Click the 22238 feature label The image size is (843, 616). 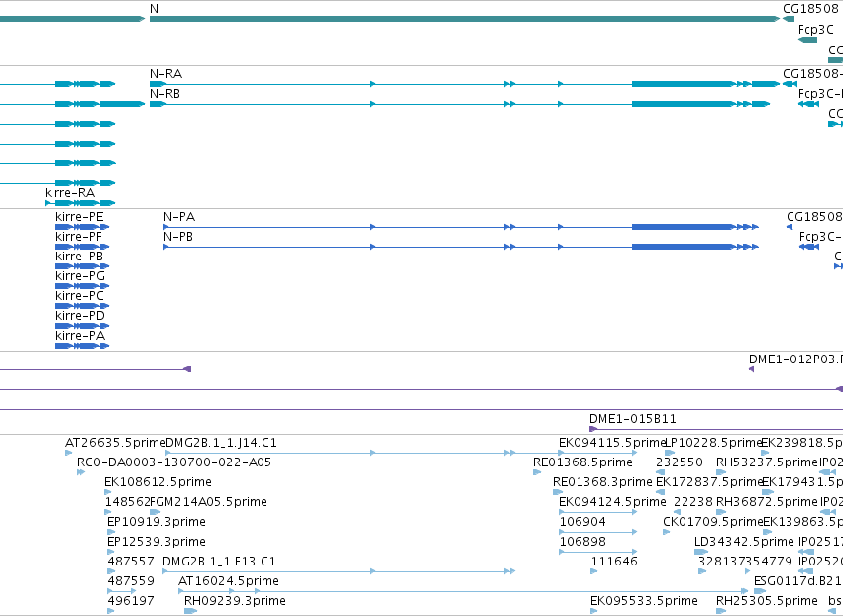(x=693, y=502)
